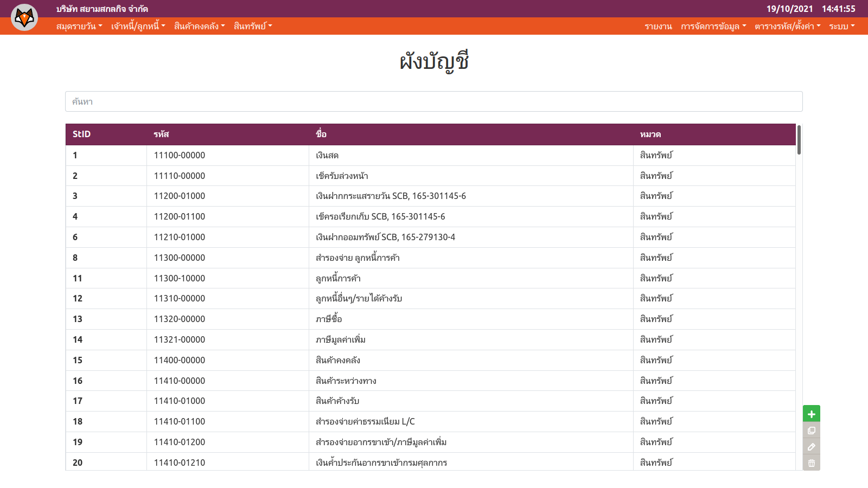Select row สำรองจ่าย ลูกหนี้การค้า
This screenshot has width=868, height=488.
click(x=431, y=258)
